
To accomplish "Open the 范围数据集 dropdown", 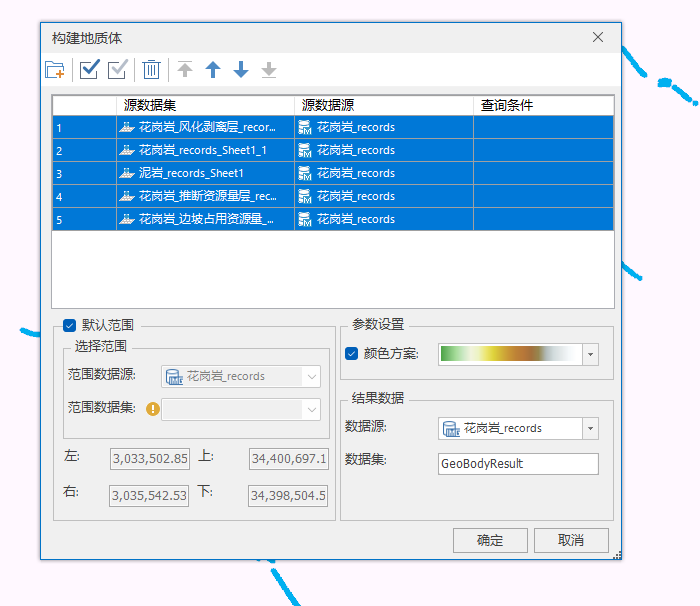I will pos(312,410).
